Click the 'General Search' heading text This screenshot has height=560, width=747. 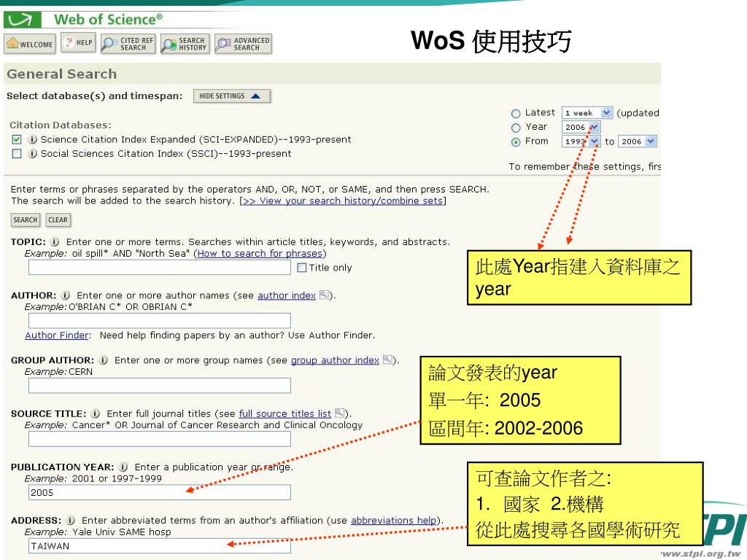62,74
